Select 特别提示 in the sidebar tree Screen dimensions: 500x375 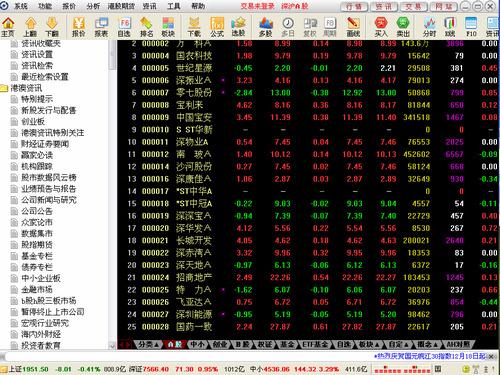37,99
